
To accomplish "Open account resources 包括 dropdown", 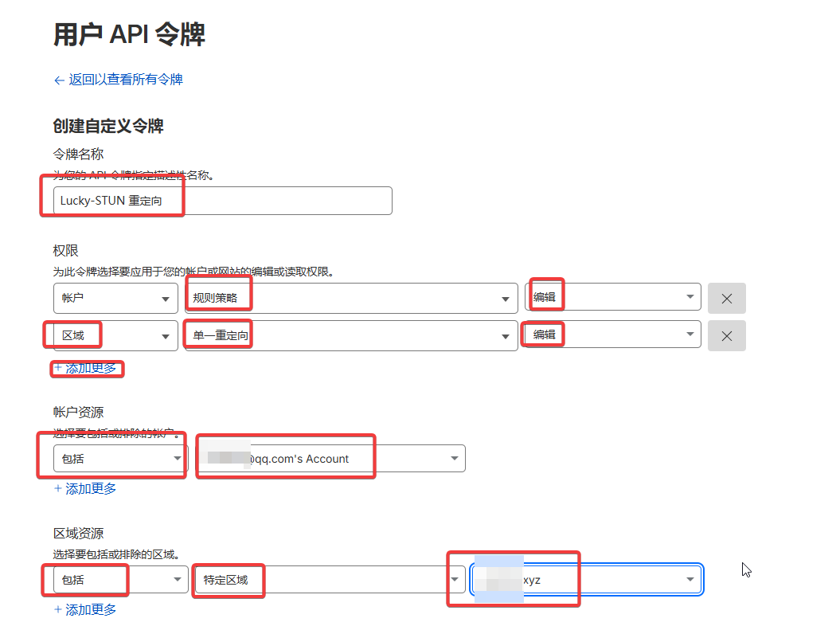I will [x=119, y=458].
